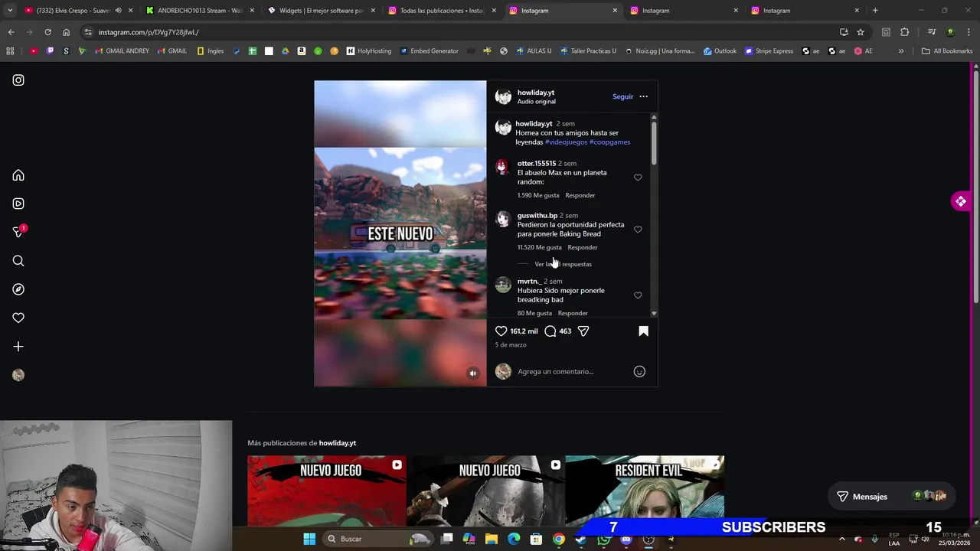
Task: Open Instagram home via the house icon
Action: (18, 175)
